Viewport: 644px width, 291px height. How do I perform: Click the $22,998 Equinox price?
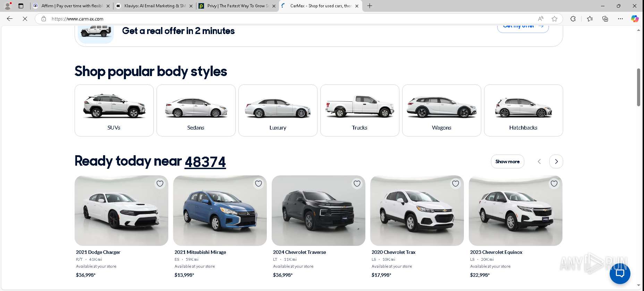(480, 275)
